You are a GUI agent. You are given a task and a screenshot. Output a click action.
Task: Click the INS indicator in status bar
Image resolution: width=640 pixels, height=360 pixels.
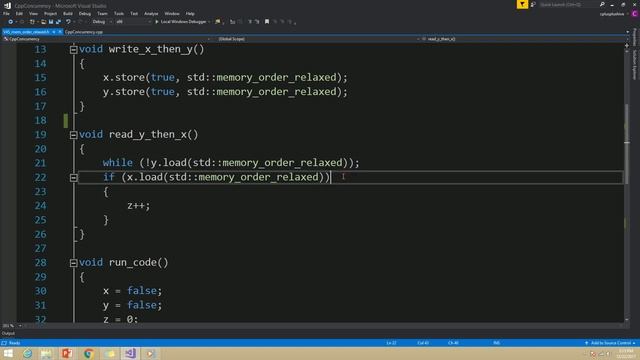point(497,343)
